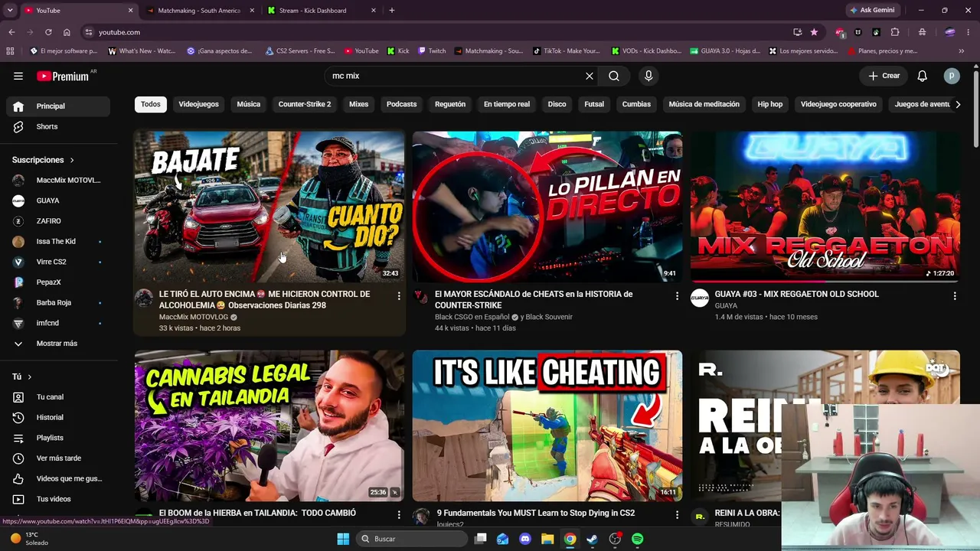This screenshot has width=980, height=551.
Task: Open the notifications bell
Action: [923, 76]
